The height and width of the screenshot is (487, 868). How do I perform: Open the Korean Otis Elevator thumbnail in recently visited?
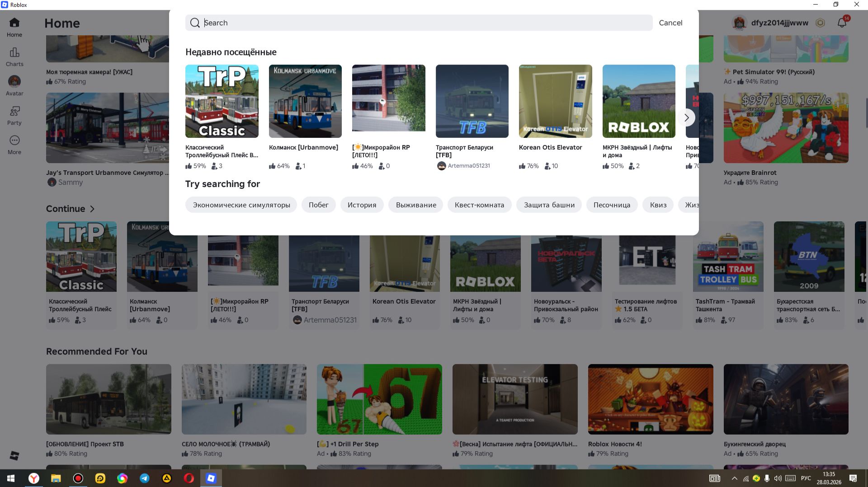point(556,101)
